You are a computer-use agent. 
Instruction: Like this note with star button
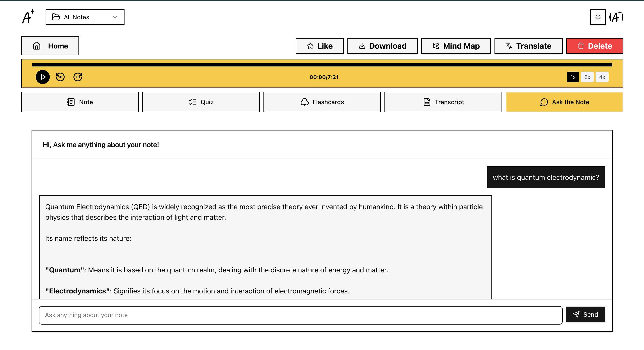click(x=320, y=46)
